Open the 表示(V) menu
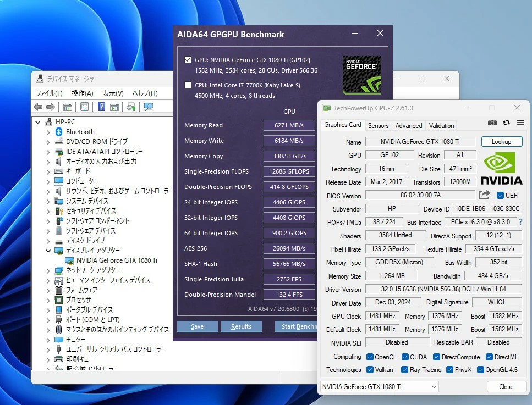The image size is (532, 405). click(x=113, y=93)
